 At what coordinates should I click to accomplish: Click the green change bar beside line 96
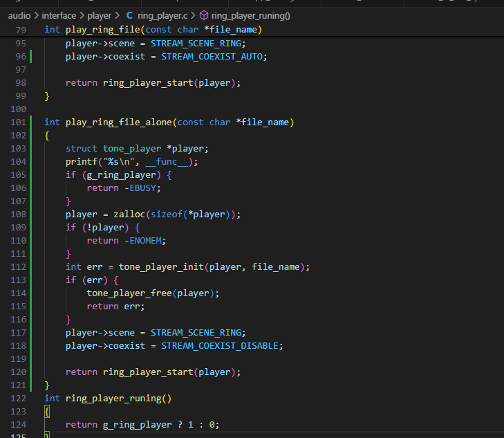pyautogui.click(x=31, y=57)
